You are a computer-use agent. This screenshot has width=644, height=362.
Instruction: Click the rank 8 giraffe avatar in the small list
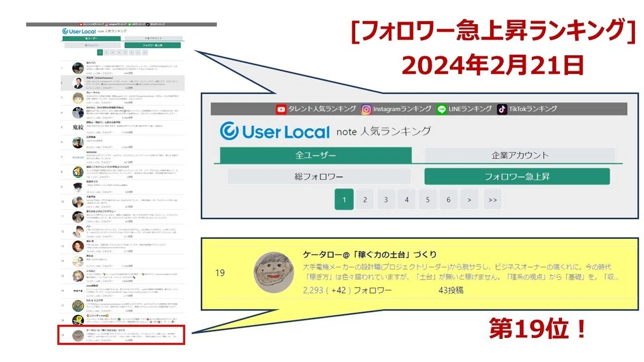tap(78, 172)
